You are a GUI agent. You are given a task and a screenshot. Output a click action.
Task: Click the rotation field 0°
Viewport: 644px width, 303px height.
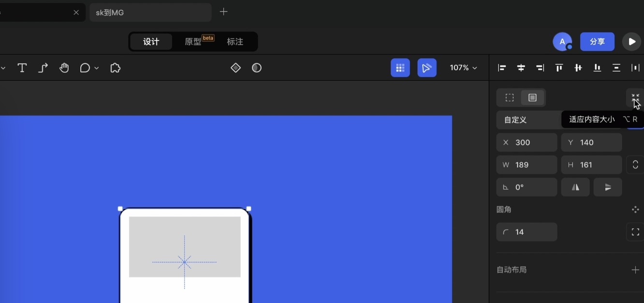click(527, 187)
